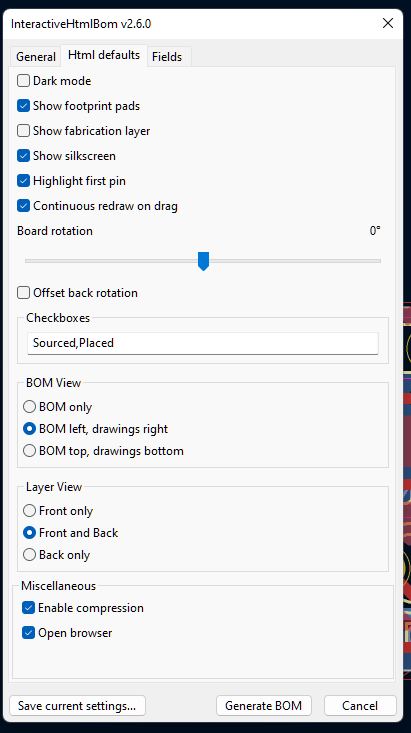This screenshot has height=733, width=411.
Task: Choose BOM top, drawings bottom
Action: (29, 451)
